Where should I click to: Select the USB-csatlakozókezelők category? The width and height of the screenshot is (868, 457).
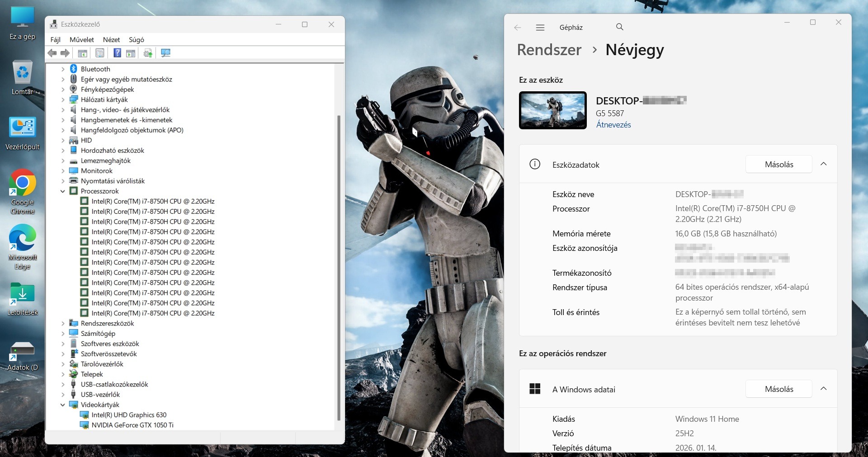click(x=114, y=385)
